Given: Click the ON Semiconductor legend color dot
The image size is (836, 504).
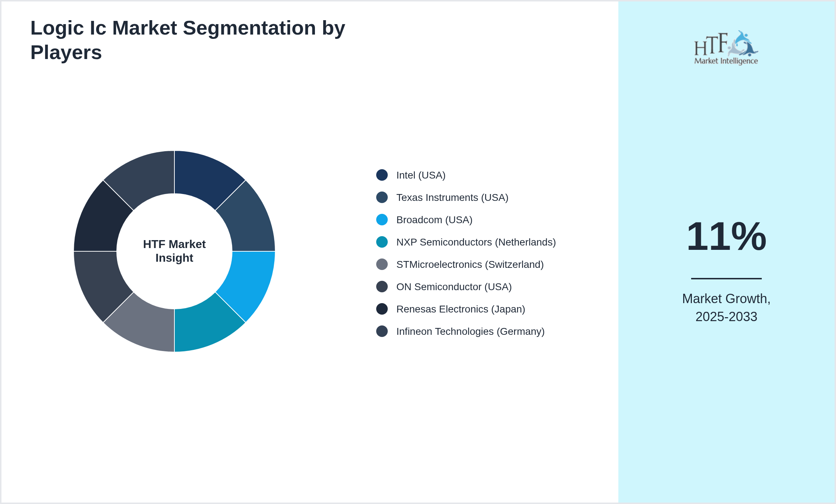Looking at the screenshot, I should click(382, 287).
